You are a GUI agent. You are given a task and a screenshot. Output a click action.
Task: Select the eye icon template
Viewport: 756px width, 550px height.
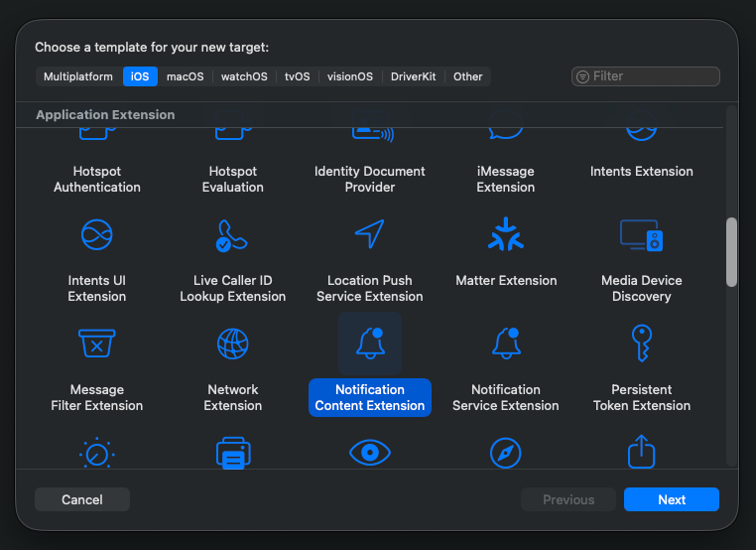370,453
